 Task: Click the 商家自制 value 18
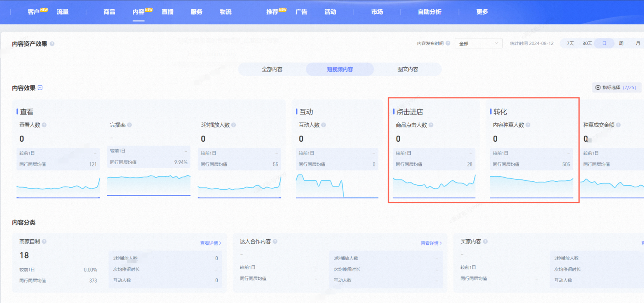(24, 255)
